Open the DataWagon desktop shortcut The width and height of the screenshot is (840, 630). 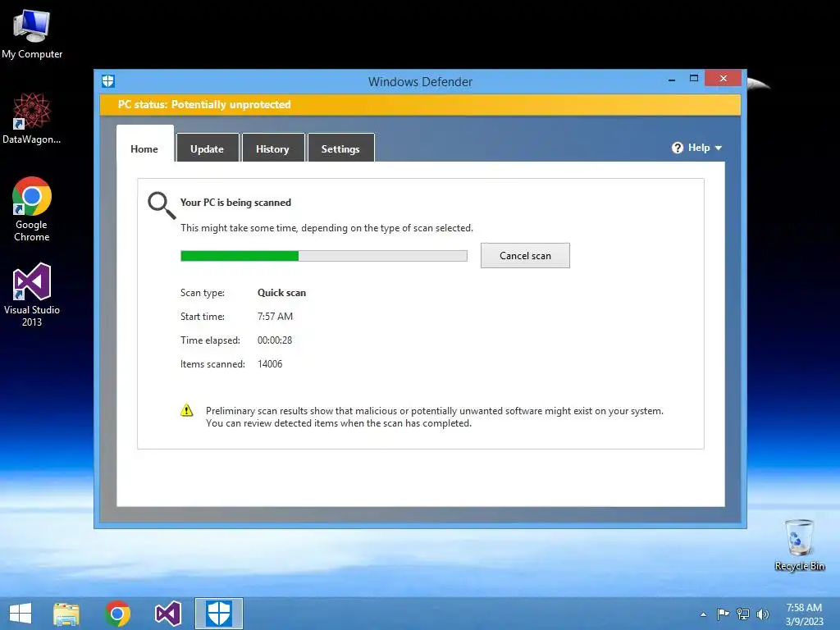32,118
